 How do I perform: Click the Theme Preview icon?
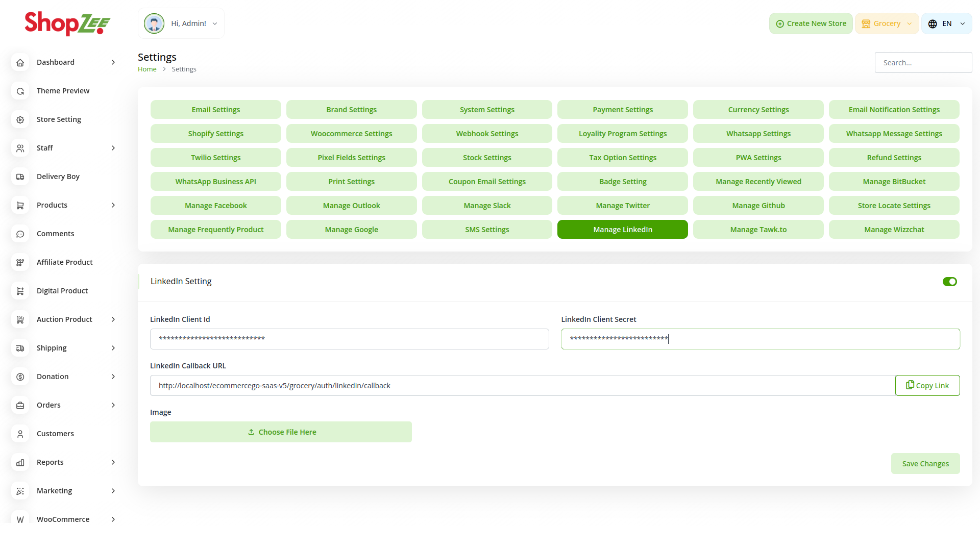20,91
